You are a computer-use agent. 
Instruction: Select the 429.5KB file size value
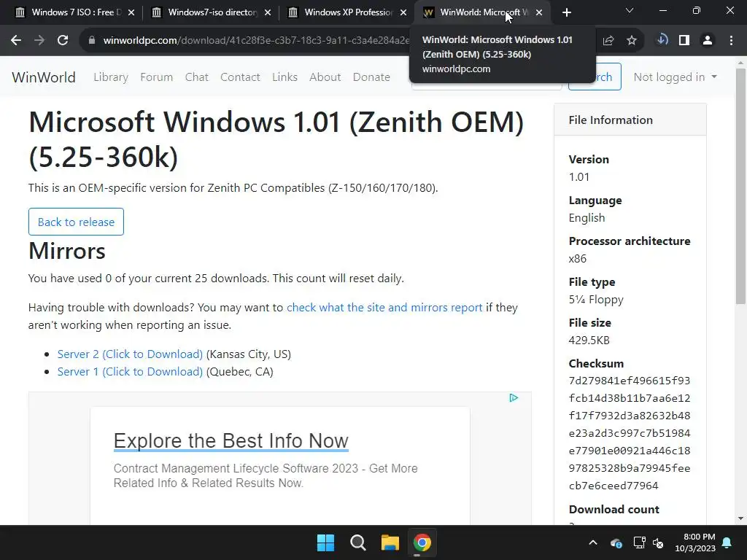(x=589, y=341)
